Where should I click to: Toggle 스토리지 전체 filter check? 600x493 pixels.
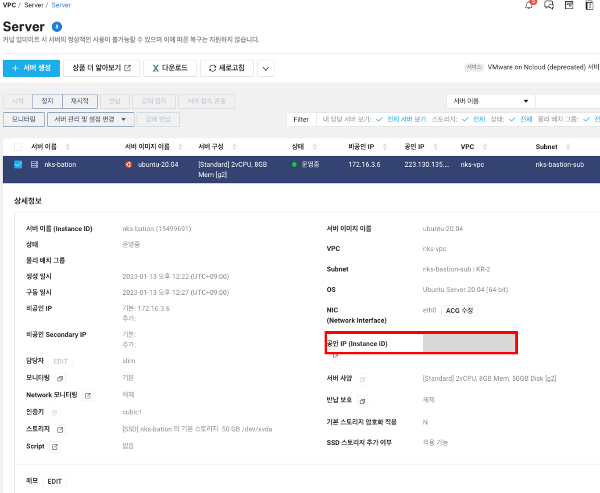pos(465,119)
